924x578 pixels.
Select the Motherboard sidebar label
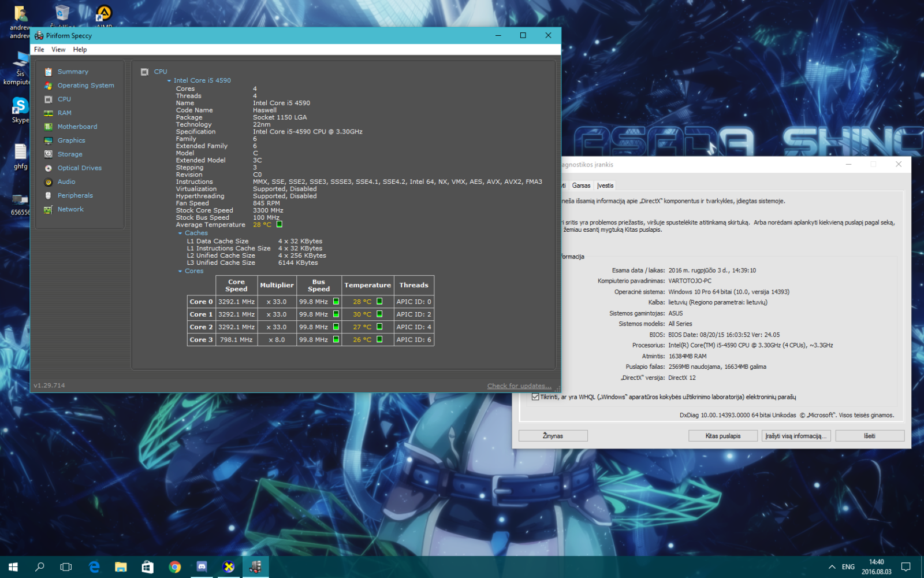(x=77, y=127)
